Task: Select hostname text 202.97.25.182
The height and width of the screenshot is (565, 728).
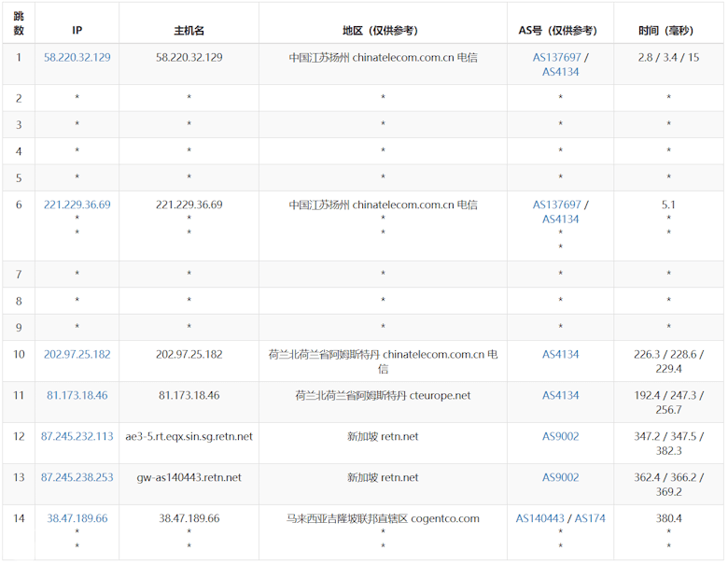Action: [x=189, y=354]
